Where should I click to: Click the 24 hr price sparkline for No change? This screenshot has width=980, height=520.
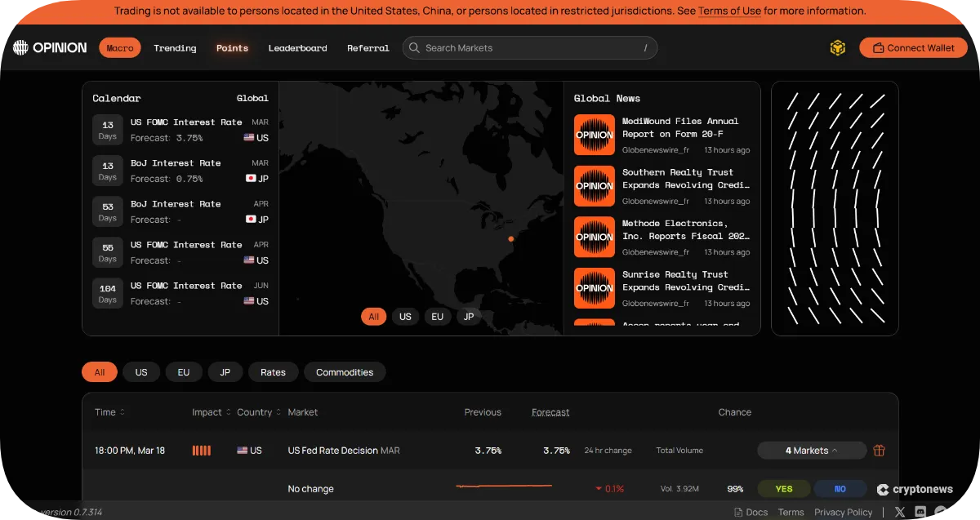[x=504, y=487]
